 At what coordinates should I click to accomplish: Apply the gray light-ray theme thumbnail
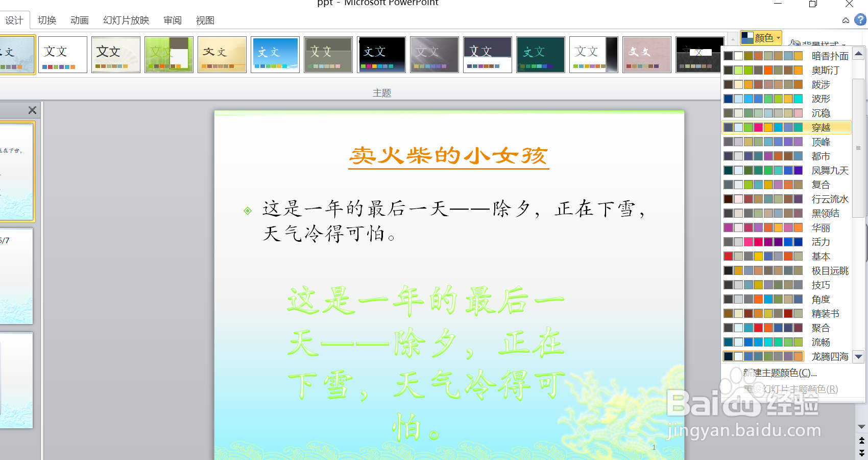pos(435,55)
